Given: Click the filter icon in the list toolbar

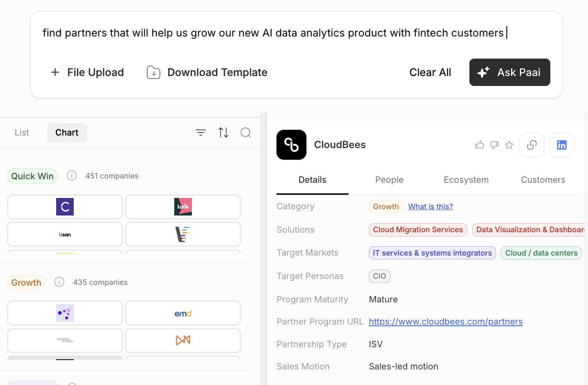Looking at the screenshot, I should [x=201, y=132].
